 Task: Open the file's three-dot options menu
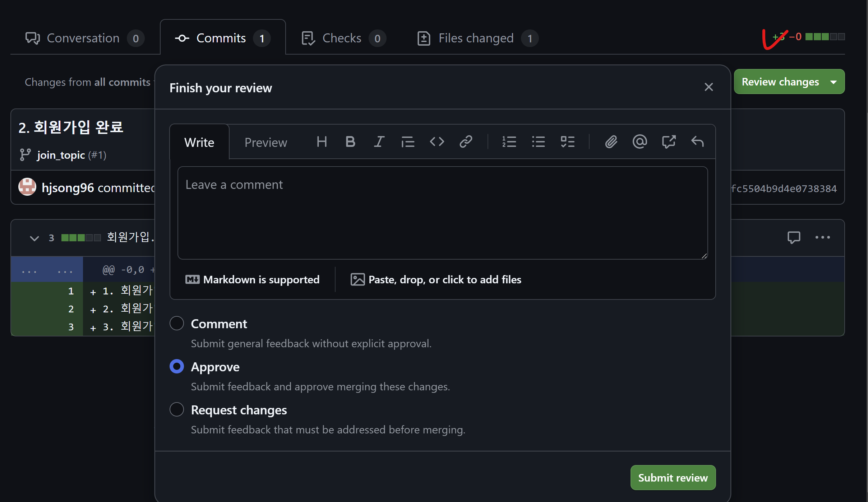click(x=822, y=237)
